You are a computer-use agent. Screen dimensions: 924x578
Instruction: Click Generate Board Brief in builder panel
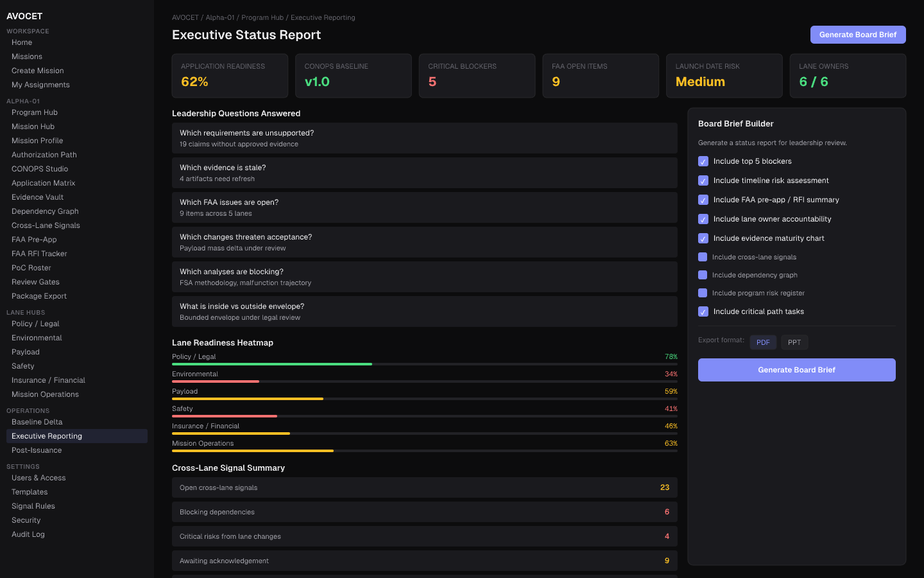[796, 370]
